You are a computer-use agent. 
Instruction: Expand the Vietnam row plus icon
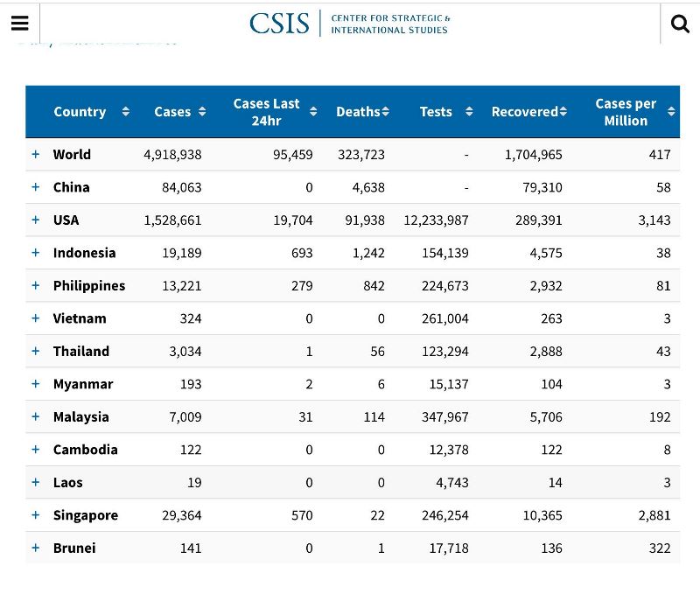coord(36,318)
